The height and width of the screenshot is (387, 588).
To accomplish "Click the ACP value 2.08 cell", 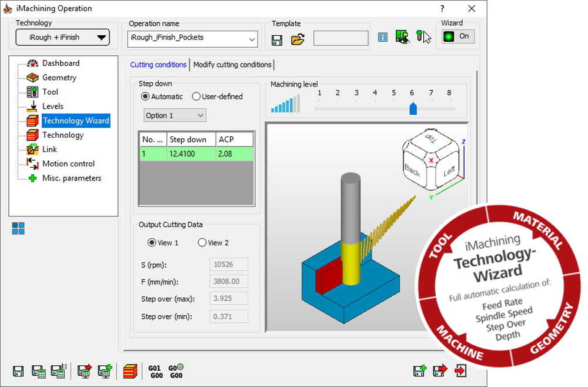I will (x=235, y=154).
